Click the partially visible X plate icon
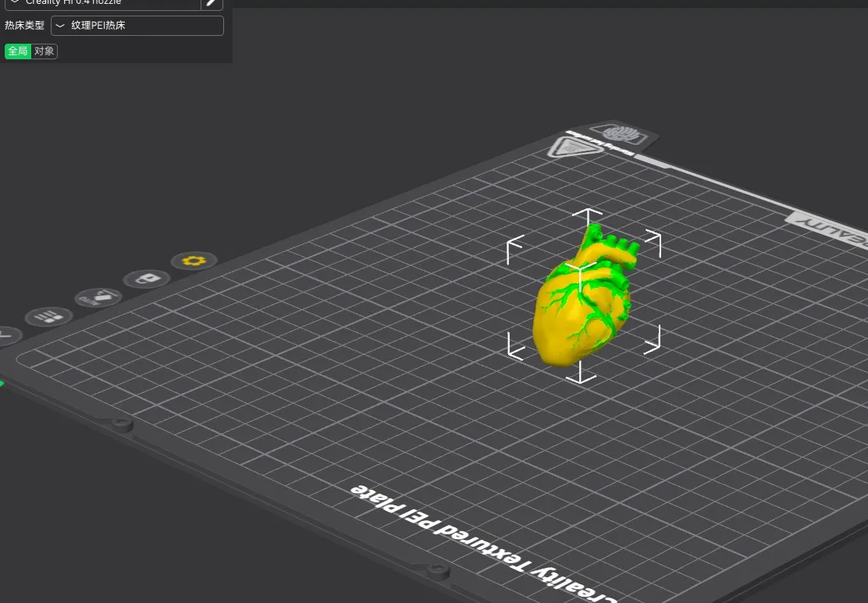The width and height of the screenshot is (868, 603). (7, 335)
